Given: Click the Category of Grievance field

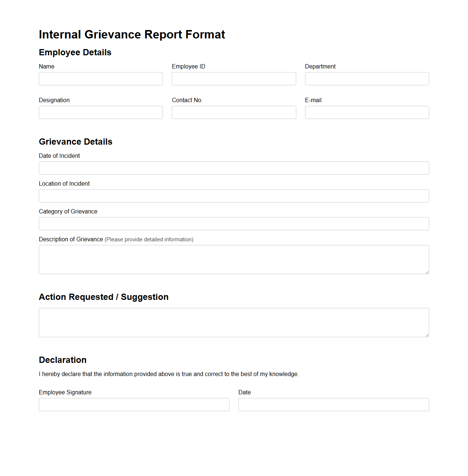Looking at the screenshot, I should tap(234, 224).
